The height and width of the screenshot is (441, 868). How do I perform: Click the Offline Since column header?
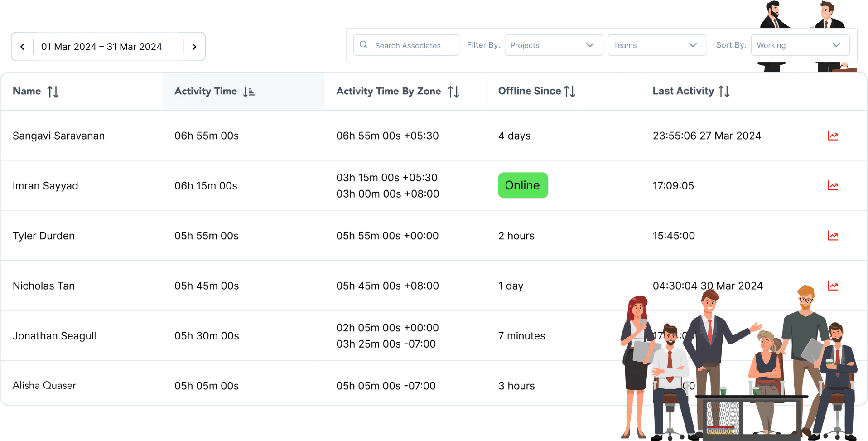[x=563, y=91]
